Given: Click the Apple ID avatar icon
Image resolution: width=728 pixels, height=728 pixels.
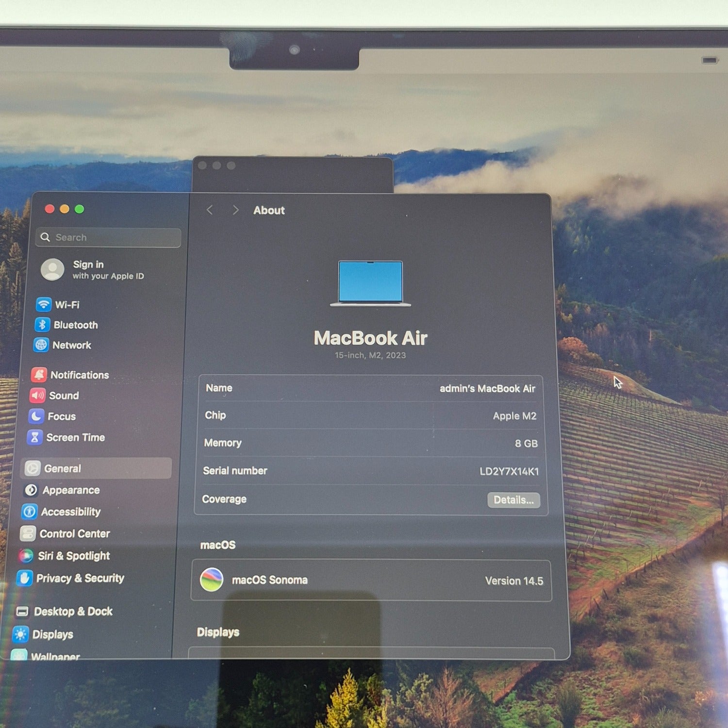Looking at the screenshot, I should pyautogui.click(x=52, y=269).
